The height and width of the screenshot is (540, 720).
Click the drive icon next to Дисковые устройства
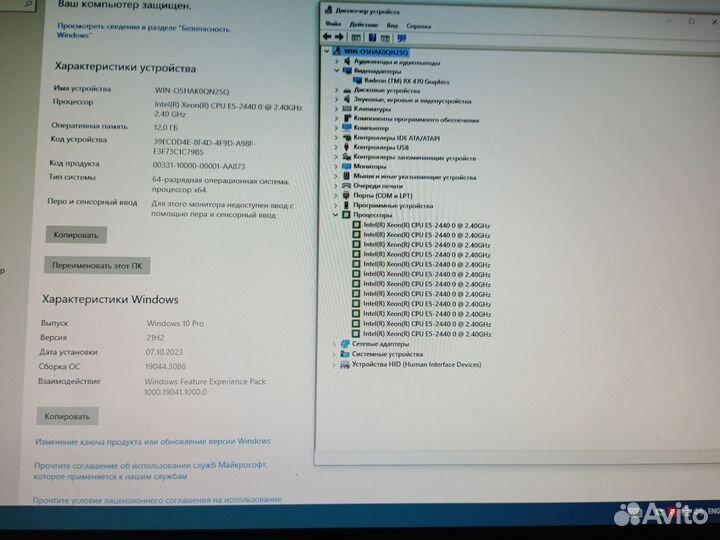pos(347,90)
